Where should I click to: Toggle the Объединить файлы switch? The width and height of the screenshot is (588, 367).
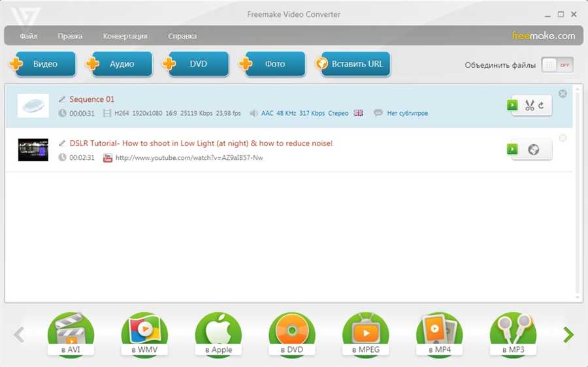click(x=557, y=65)
